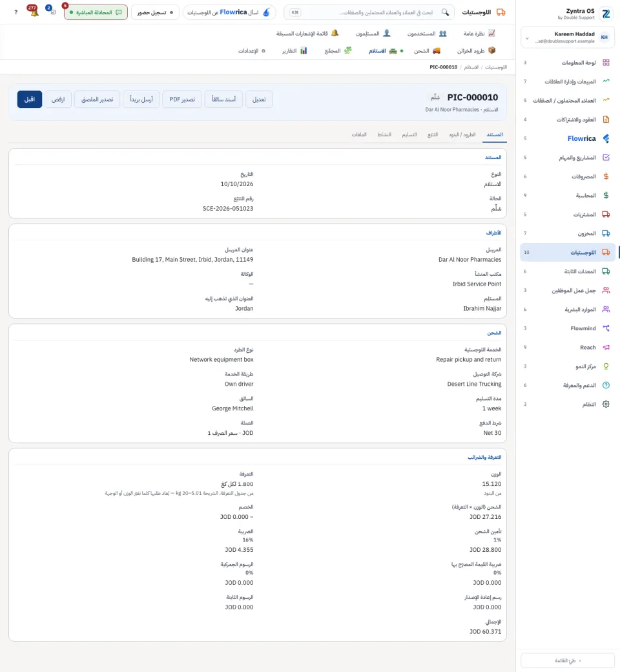Click sender name Dar Al Noor Pharmacies

[470, 260]
